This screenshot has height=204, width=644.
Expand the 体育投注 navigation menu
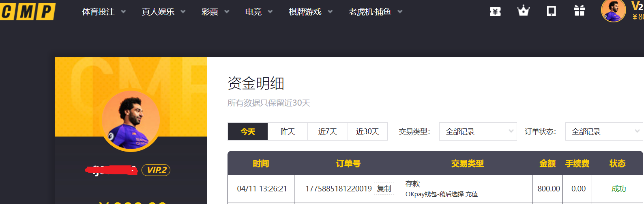103,12
